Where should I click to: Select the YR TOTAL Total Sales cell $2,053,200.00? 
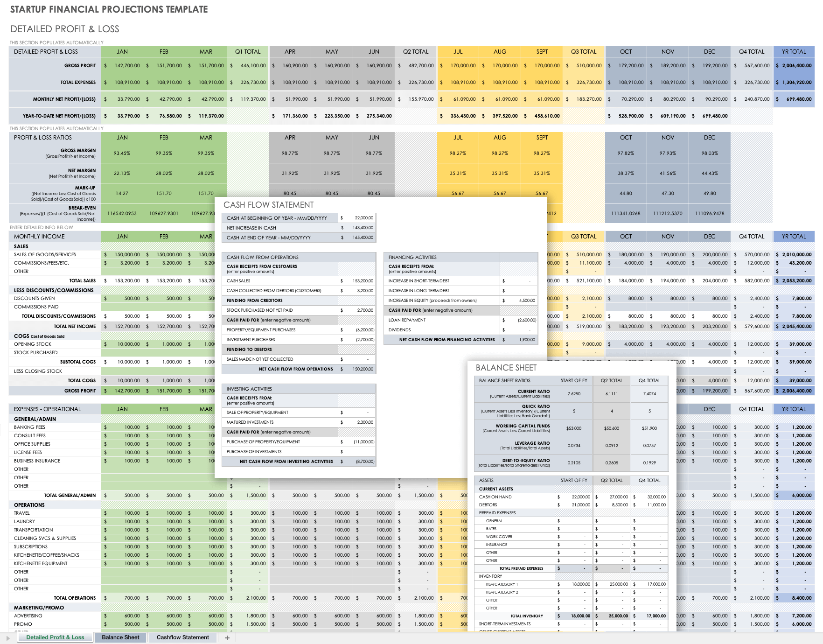pos(794,281)
